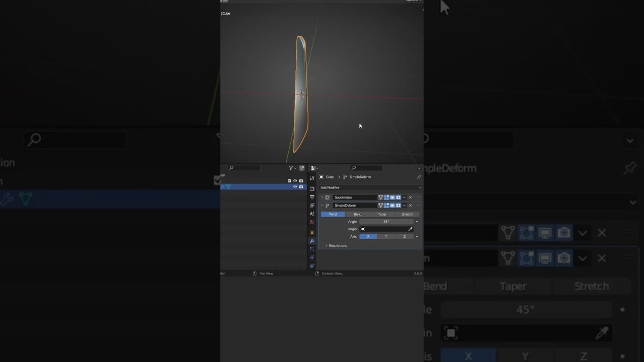This screenshot has height=362, width=644.
Task: Select the Bend deform mode
Action: 358,214
